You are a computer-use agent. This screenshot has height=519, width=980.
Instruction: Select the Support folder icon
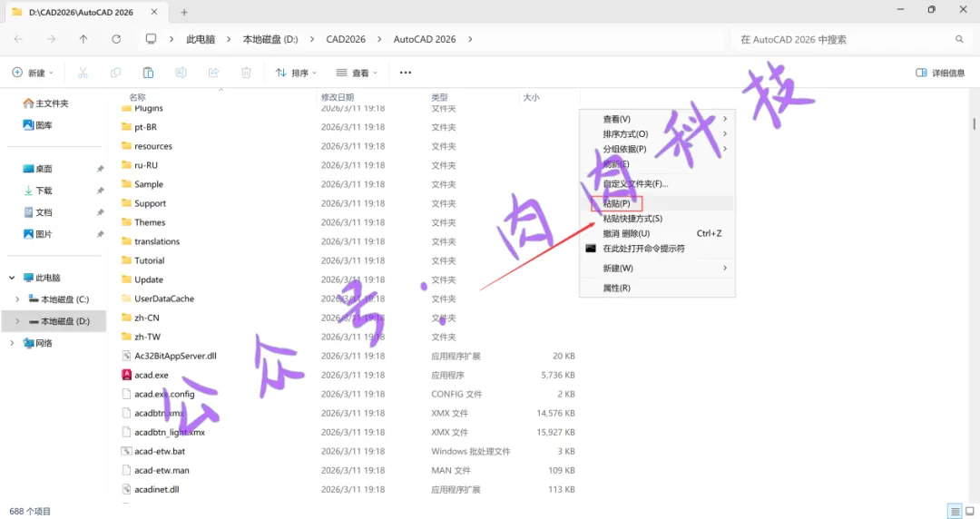pyautogui.click(x=126, y=203)
